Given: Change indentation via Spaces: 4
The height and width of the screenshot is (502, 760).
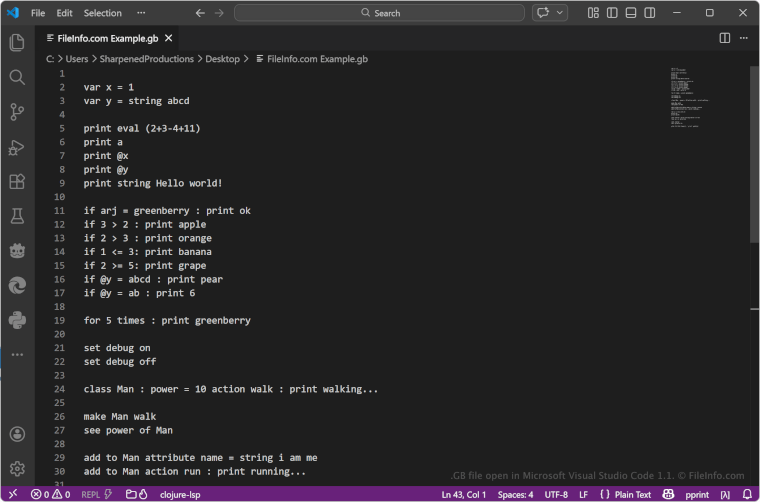Looking at the screenshot, I should [x=515, y=494].
